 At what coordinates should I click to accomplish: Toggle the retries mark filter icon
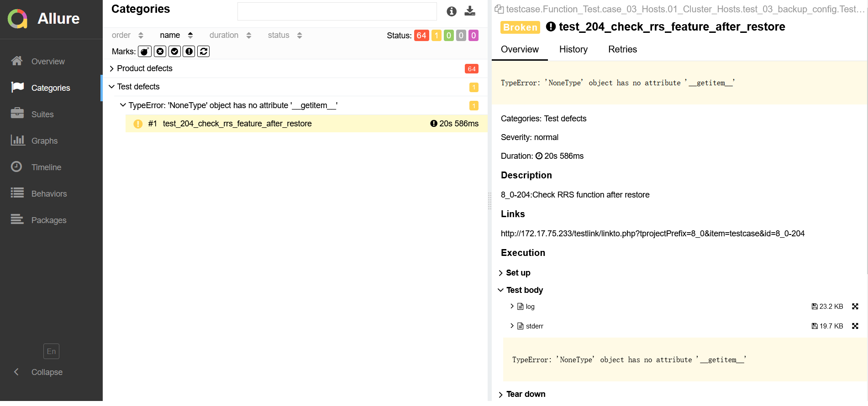coord(204,52)
